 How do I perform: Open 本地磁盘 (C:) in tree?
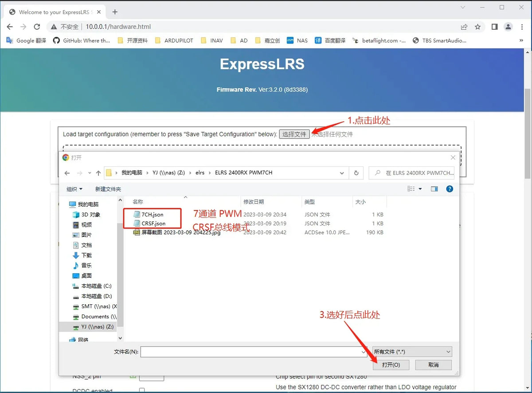click(92, 286)
